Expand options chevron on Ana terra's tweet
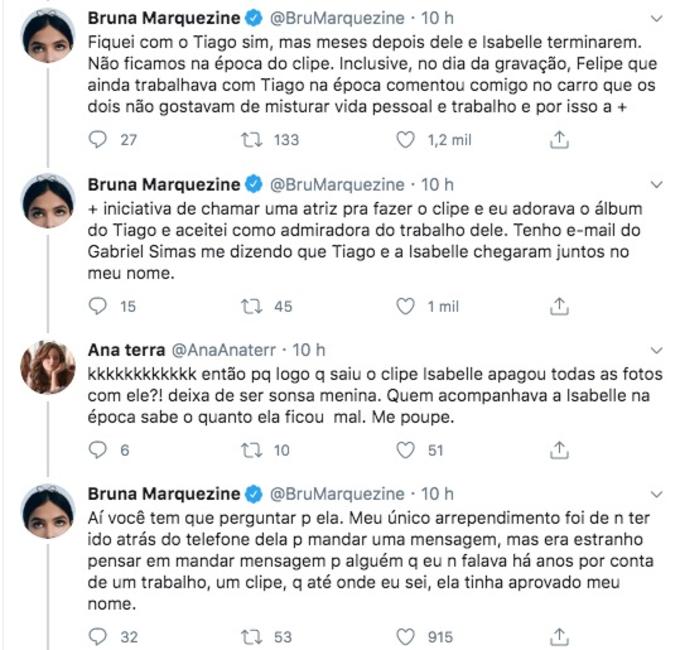Image resolution: width=680 pixels, height=650 pixels. pos(656,350)
